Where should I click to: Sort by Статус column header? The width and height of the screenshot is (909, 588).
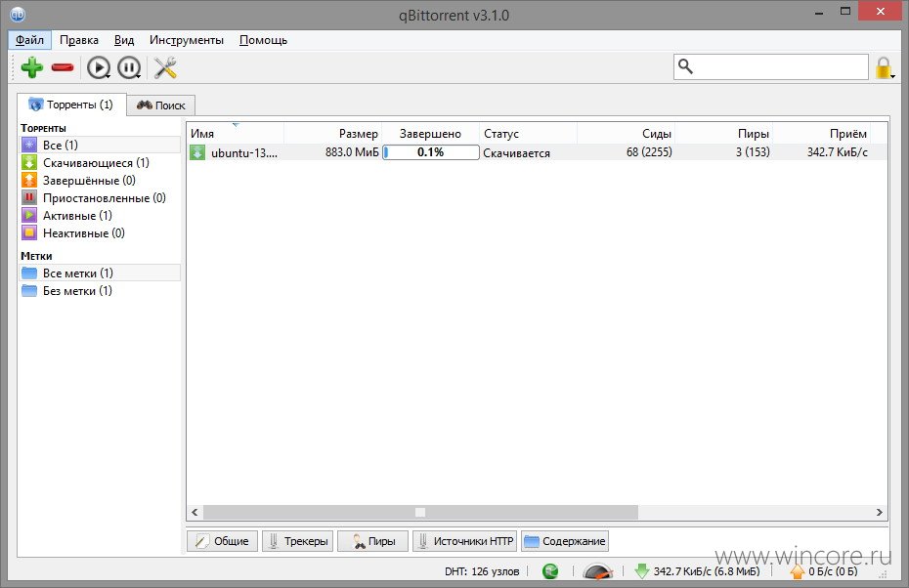[x=528, y=133]
